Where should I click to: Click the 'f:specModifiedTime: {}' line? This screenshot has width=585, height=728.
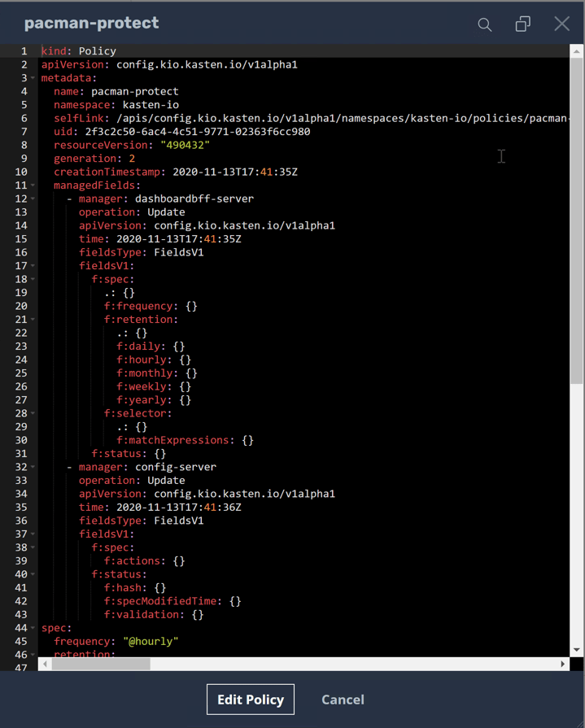coord(172,601)
